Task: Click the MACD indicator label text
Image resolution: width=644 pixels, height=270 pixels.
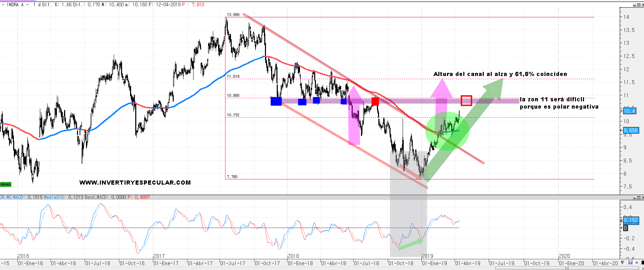Action: tap(12, 197)
